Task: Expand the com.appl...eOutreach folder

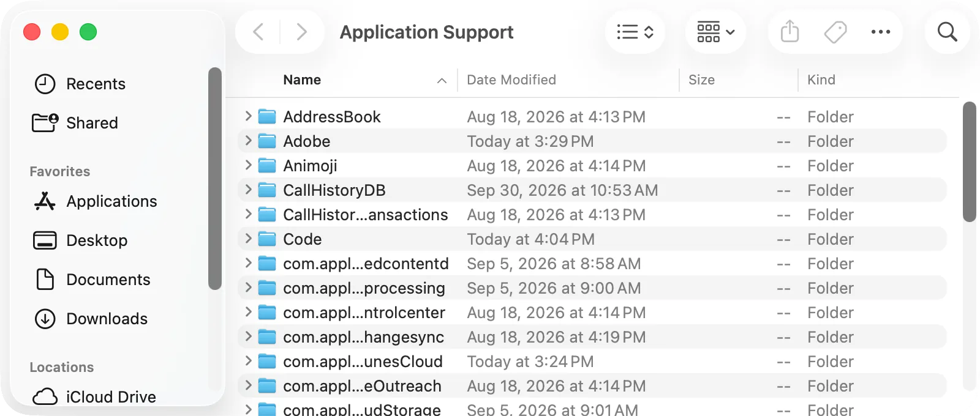Action: pyautogui.click(x=248, y=385)
